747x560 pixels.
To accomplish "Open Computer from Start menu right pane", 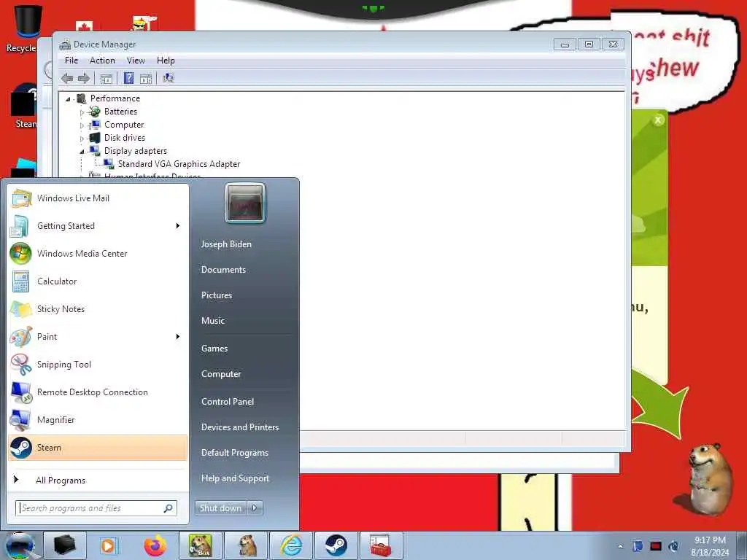I will (221, 374).
